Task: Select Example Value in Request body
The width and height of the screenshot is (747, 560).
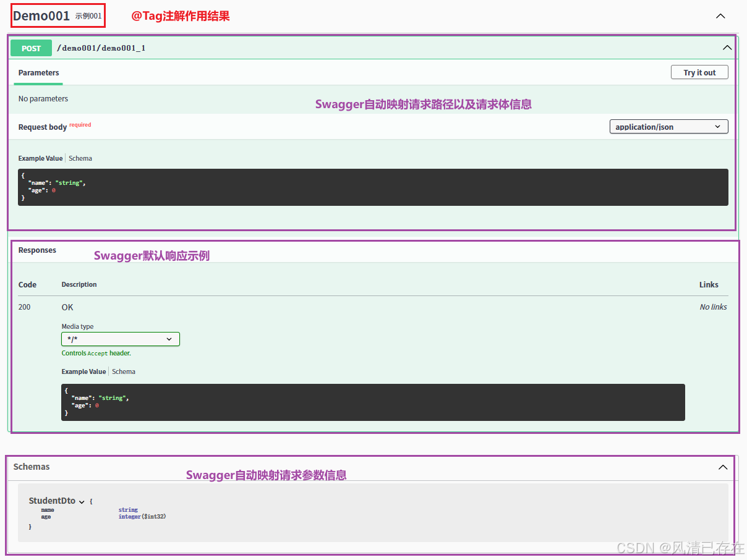Action: click(x=40, y=158)
